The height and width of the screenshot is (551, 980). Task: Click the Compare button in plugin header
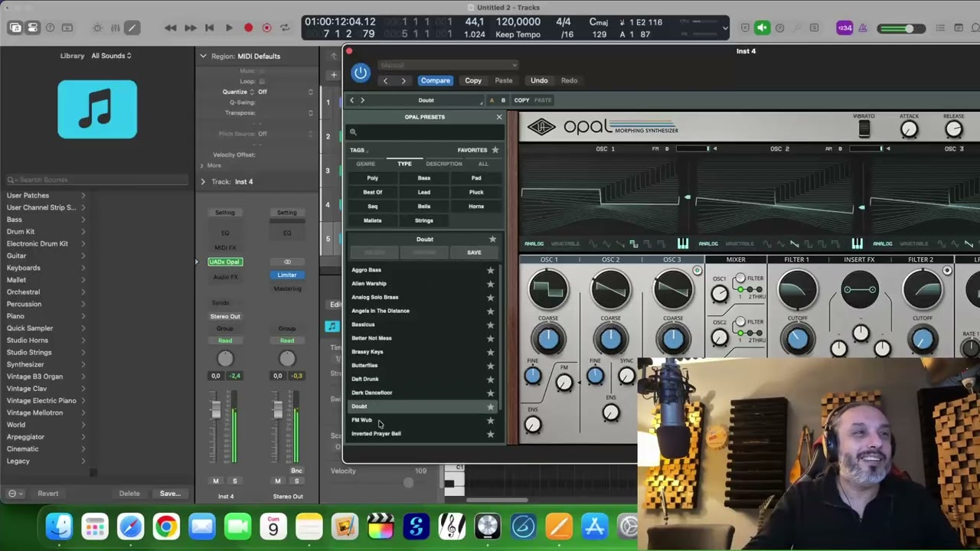pos(436,80)
